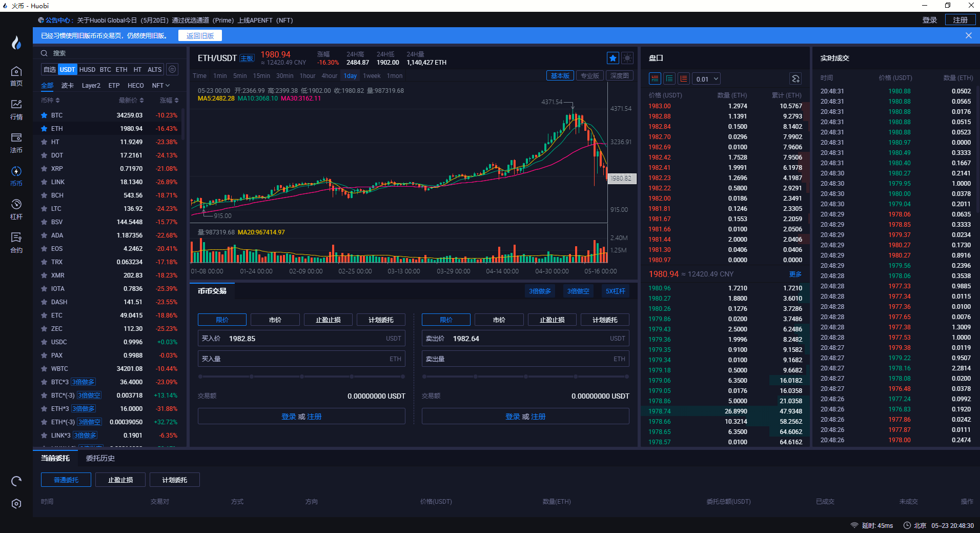The width and height of the screenshot is (980, 533).
Task: Toggle the light/dark theme sun icon
Action: coord(627,58)
